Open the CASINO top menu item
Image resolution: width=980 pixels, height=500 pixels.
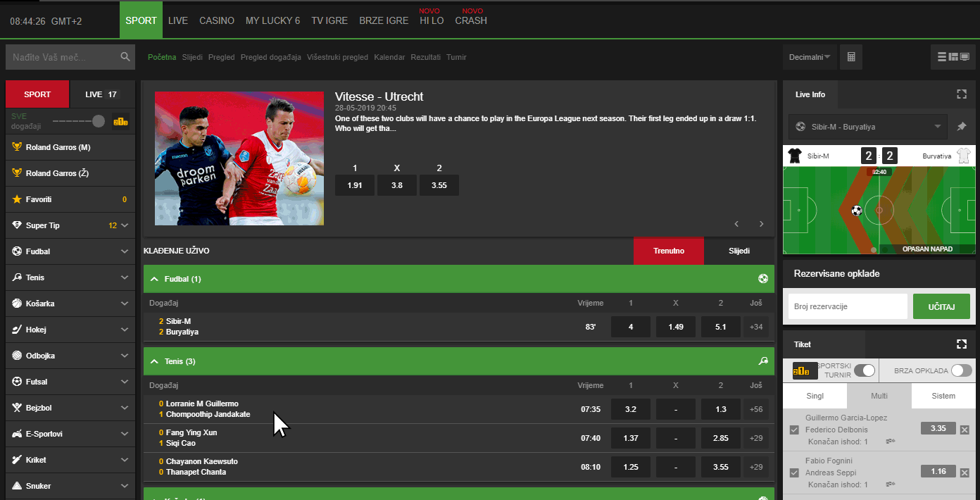click(x=217, y=20)
